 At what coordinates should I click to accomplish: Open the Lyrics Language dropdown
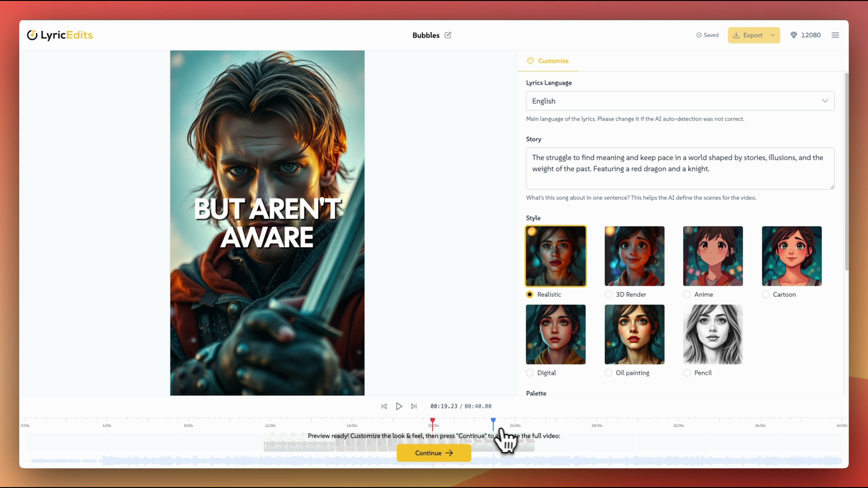coord(679,101)
